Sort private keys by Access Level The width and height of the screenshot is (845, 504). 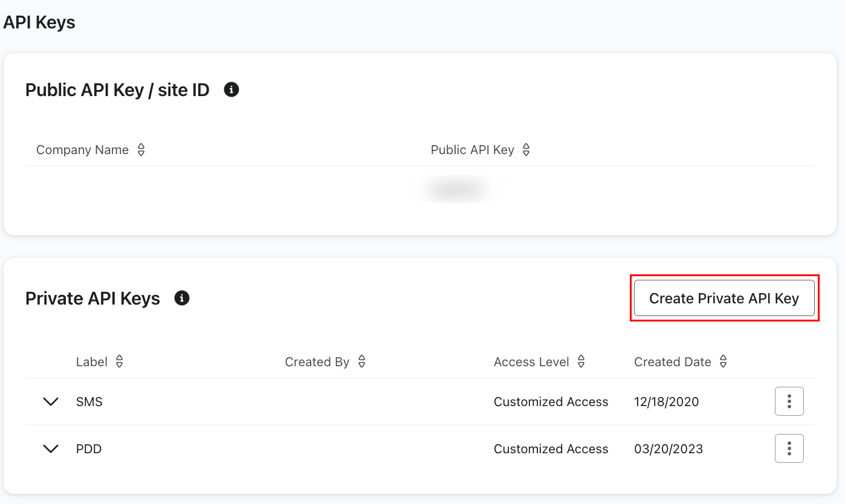tap(581, 362)
